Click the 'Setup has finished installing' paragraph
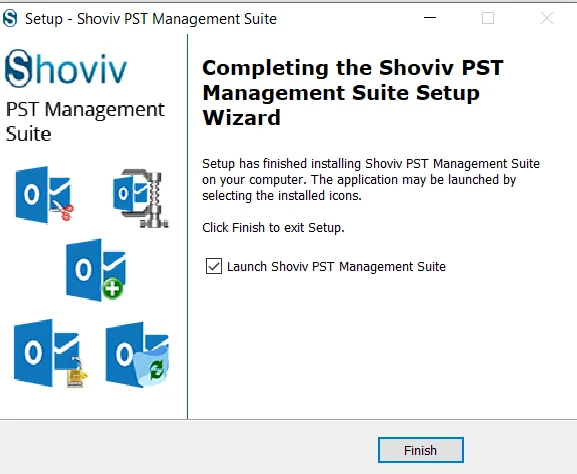The width and height of the screenshot is (577, 474). tap(371, 180)
